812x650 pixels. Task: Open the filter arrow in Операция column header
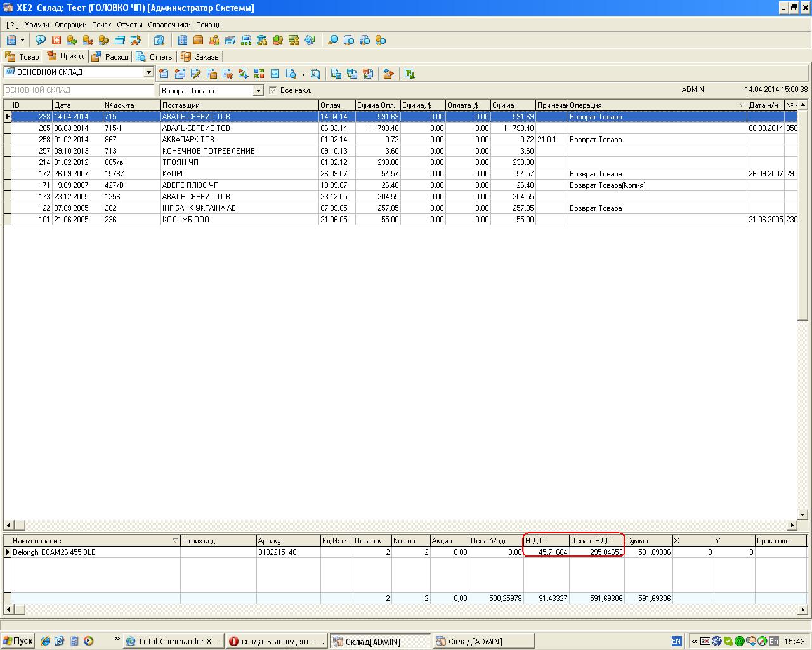pos(742,105)
